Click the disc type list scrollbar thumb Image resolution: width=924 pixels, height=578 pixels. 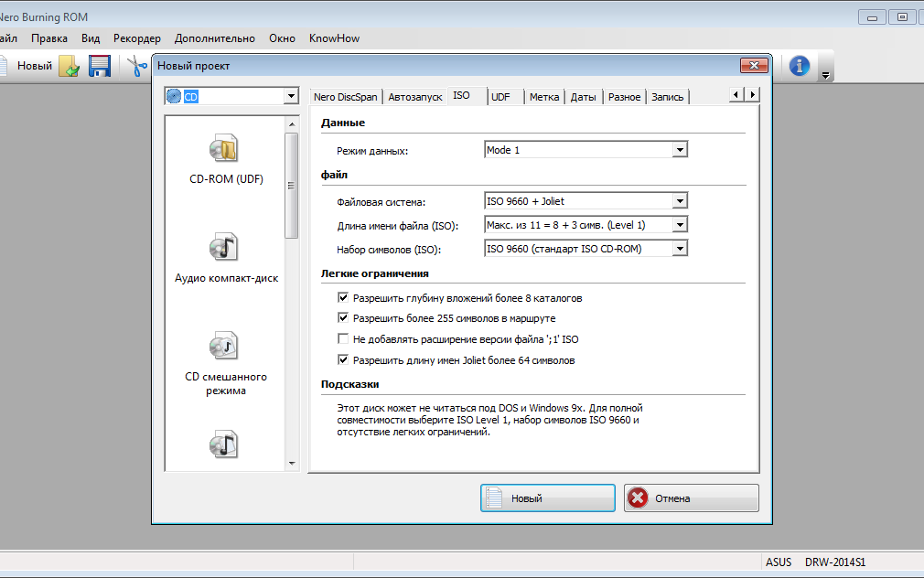click(291, 185)
